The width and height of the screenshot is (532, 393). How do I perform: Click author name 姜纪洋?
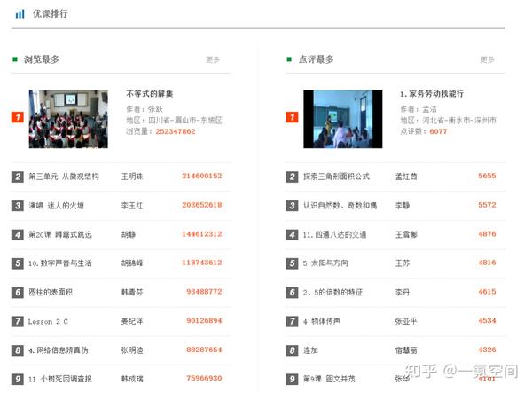coord(132,321)
